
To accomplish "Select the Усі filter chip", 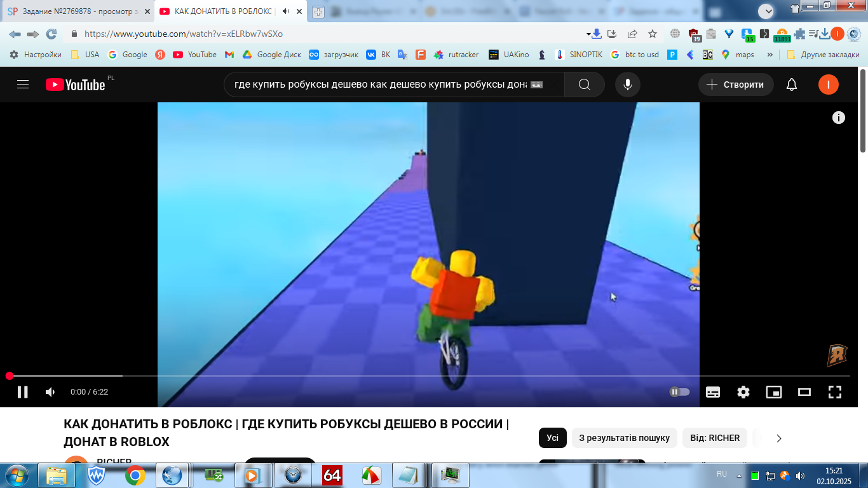I will (553, 438).
